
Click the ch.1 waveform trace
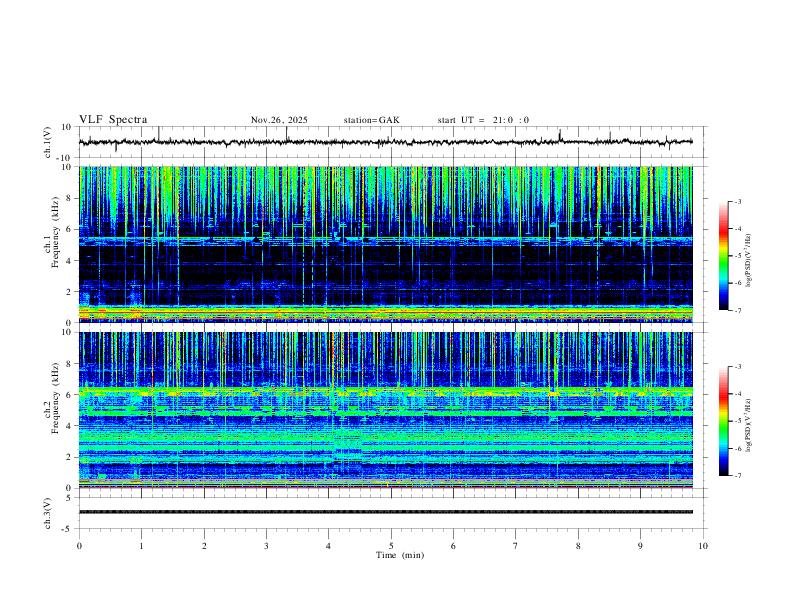[385, 142]
